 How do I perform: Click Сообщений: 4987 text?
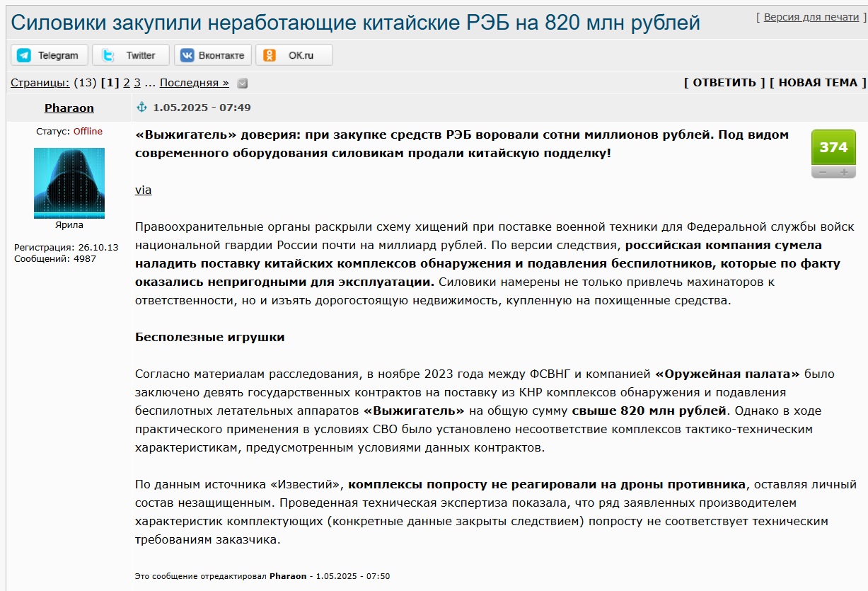pyautogui.click(x=55, y=259)
